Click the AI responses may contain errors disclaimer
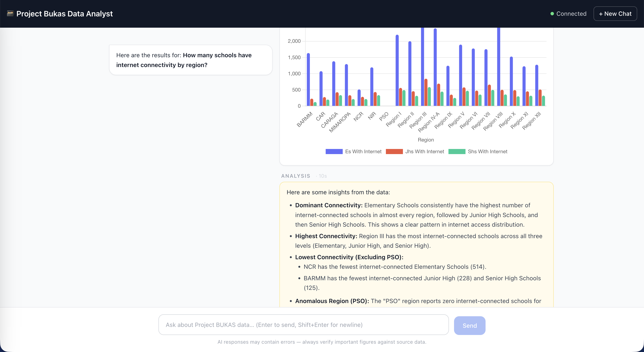This screenshot has width=644, height=352. pos(322,342)
